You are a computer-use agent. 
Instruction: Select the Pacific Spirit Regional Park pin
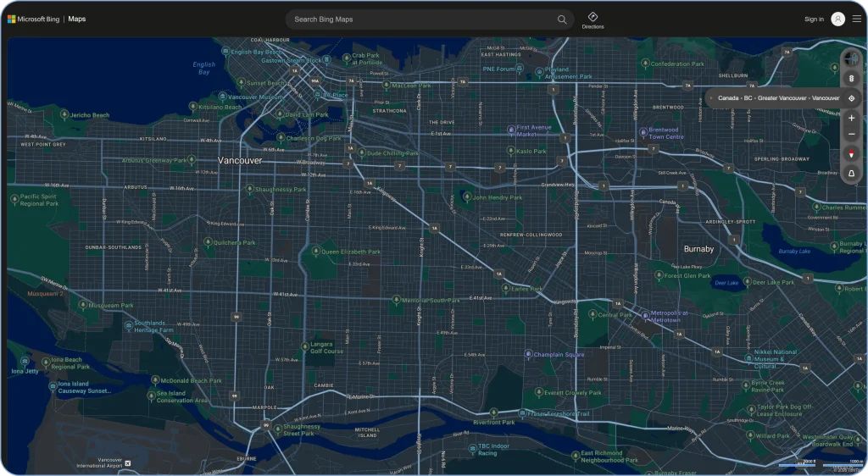[15, 200]
